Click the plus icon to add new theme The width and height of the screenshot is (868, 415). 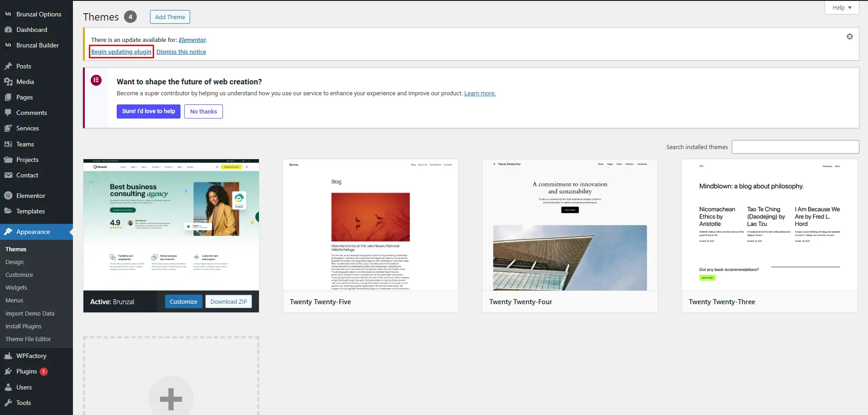171,399
